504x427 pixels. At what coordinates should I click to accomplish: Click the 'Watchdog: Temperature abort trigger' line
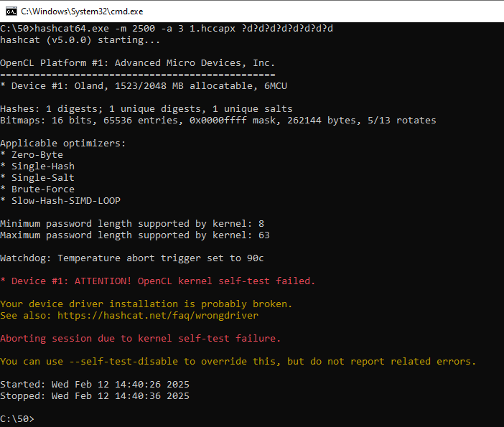(132, 258)
